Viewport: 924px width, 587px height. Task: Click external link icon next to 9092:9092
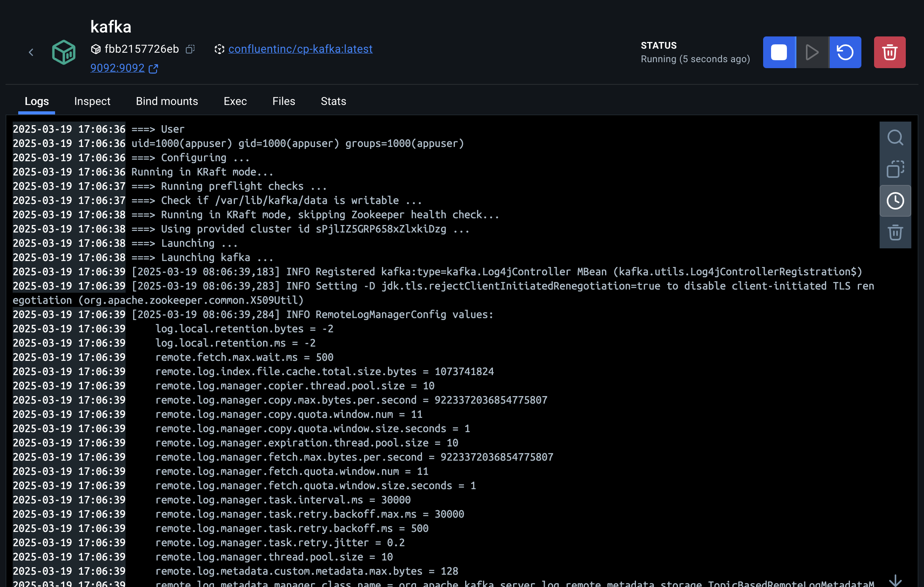153,69
